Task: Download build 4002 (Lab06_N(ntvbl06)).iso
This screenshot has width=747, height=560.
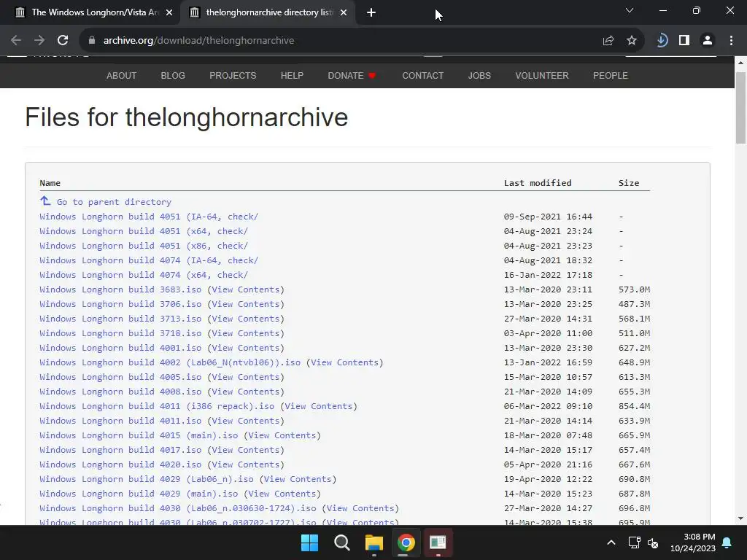Action: 170,362
